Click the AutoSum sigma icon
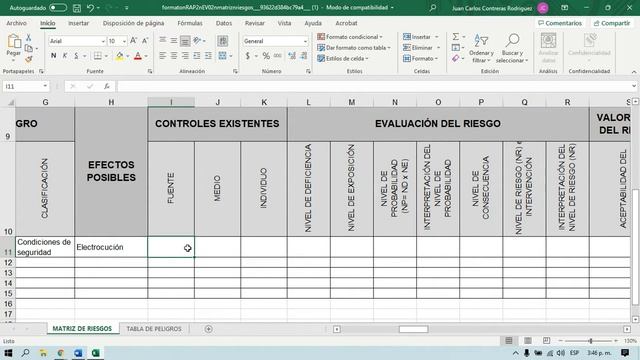 456,37
